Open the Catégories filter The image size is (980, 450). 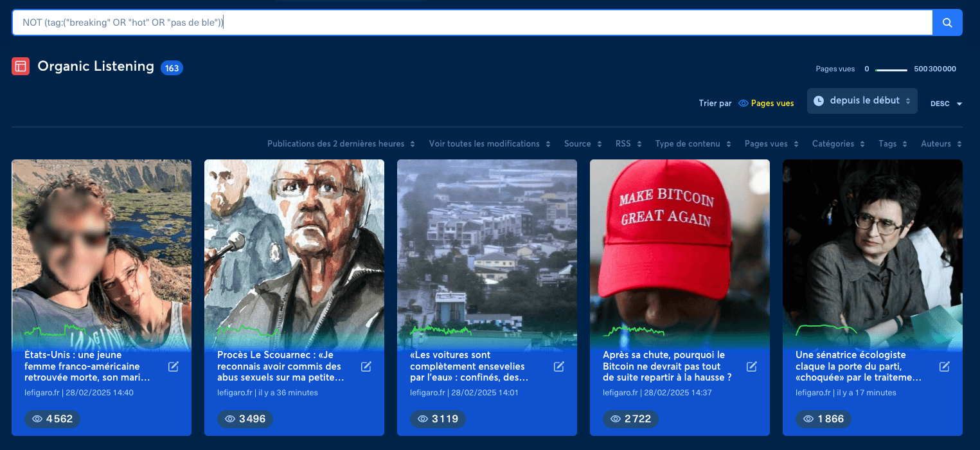point(839,144)
